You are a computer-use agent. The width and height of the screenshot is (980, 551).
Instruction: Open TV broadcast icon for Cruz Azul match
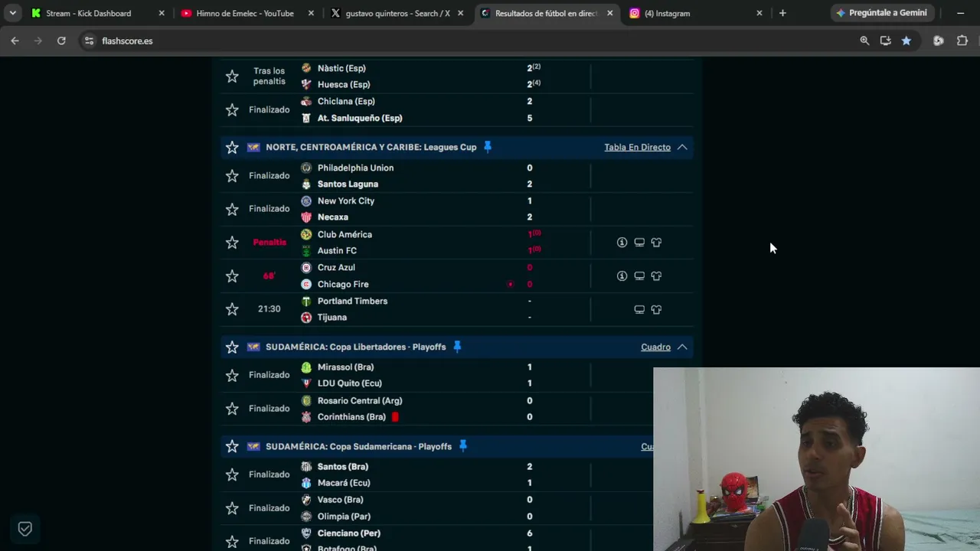639,276
